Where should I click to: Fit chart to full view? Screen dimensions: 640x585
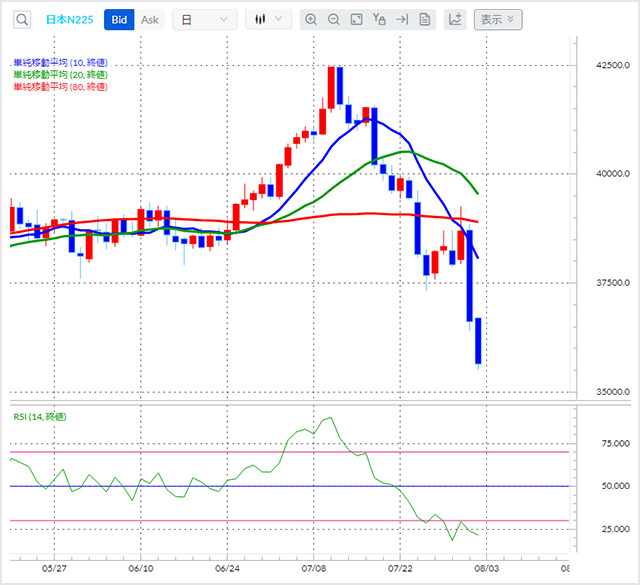tap(357, 19)
